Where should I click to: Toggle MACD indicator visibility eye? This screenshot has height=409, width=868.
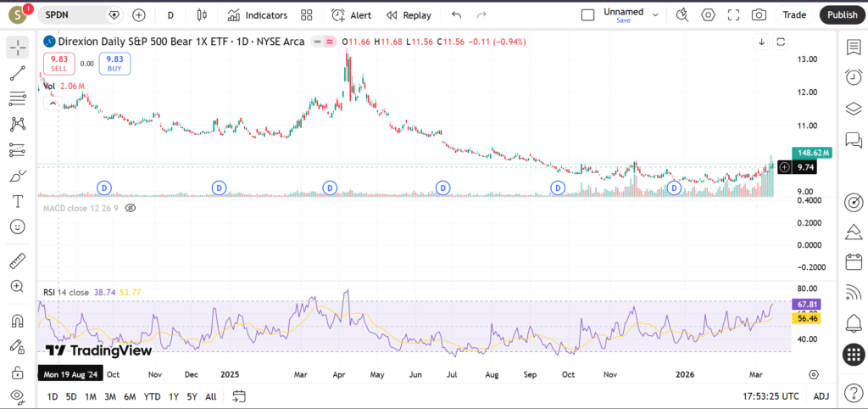(131, 207)
